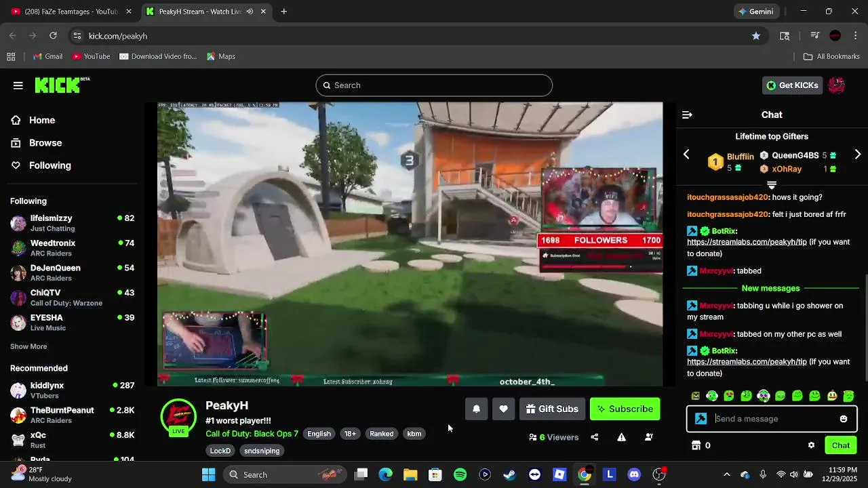
Task: Select the angry yellow emote
Action: [x=696, y=396]
